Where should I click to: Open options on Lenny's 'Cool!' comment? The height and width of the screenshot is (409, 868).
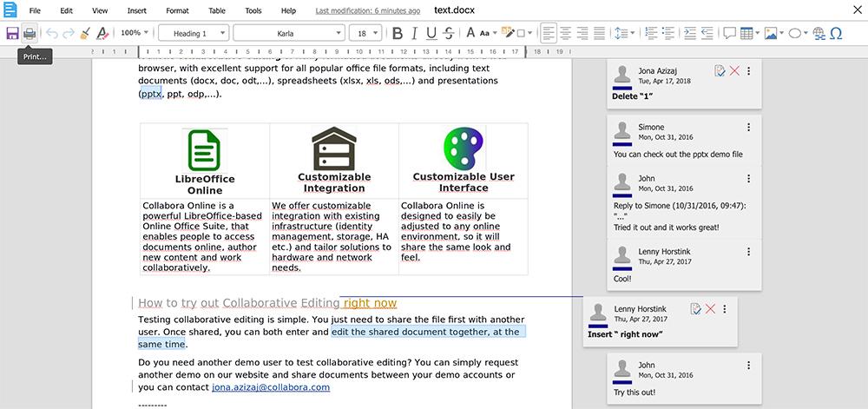pyautogui.click(x=748, y=251)
